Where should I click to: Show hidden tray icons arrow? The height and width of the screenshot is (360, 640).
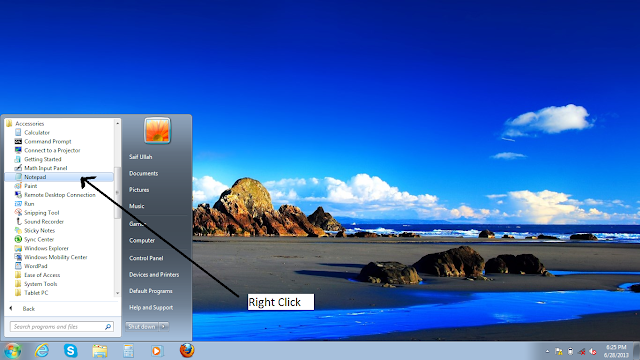547,351
